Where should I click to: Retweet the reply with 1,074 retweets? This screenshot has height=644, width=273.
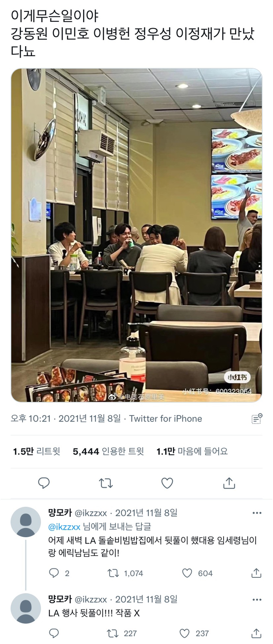pyautogui.click(x=126, y=573)
